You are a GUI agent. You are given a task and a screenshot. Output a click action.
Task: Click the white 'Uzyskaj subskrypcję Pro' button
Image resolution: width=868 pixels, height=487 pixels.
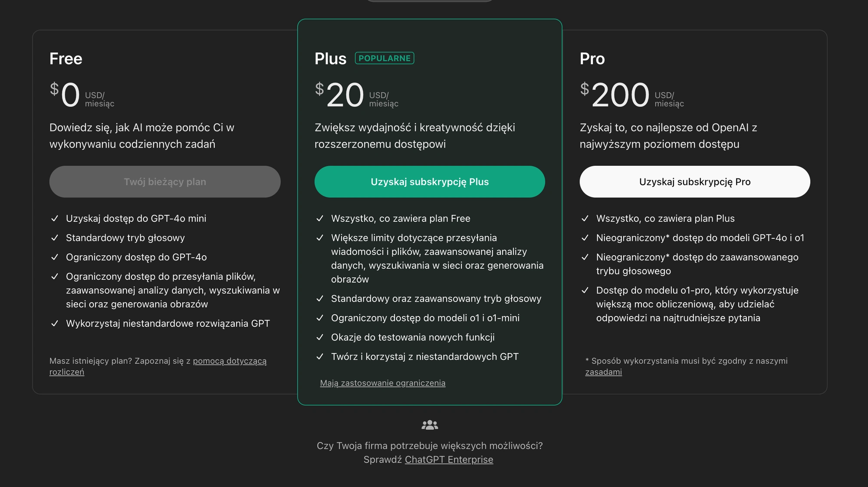pyautogui.click(x=695, y=182)
